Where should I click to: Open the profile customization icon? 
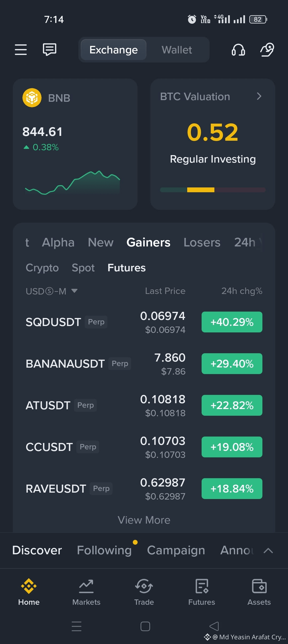click(x=267, y=50)
